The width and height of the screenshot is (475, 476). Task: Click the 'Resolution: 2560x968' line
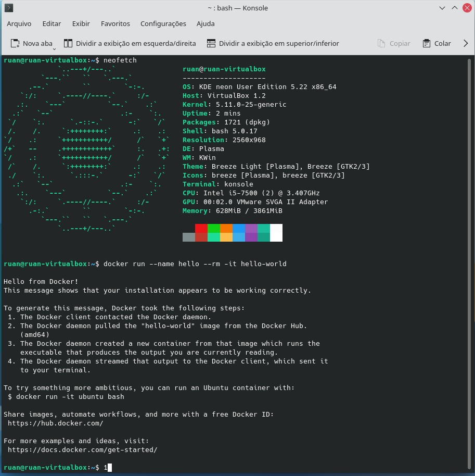point(224,140)
